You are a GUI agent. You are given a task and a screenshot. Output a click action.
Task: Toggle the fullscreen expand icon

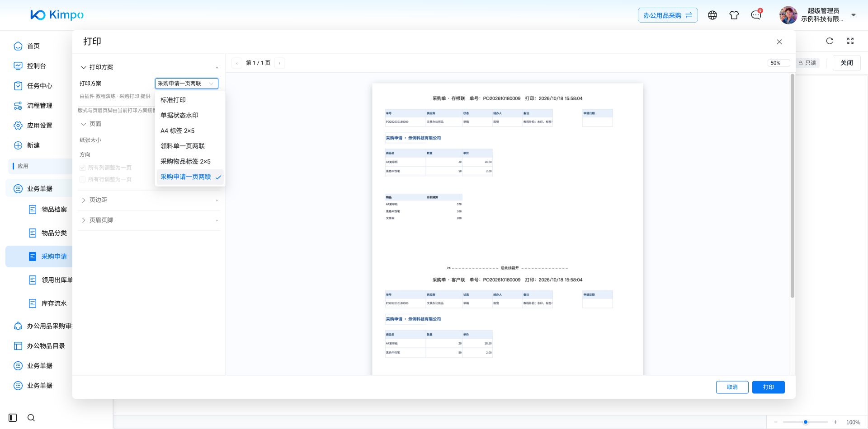click(850, 41)
